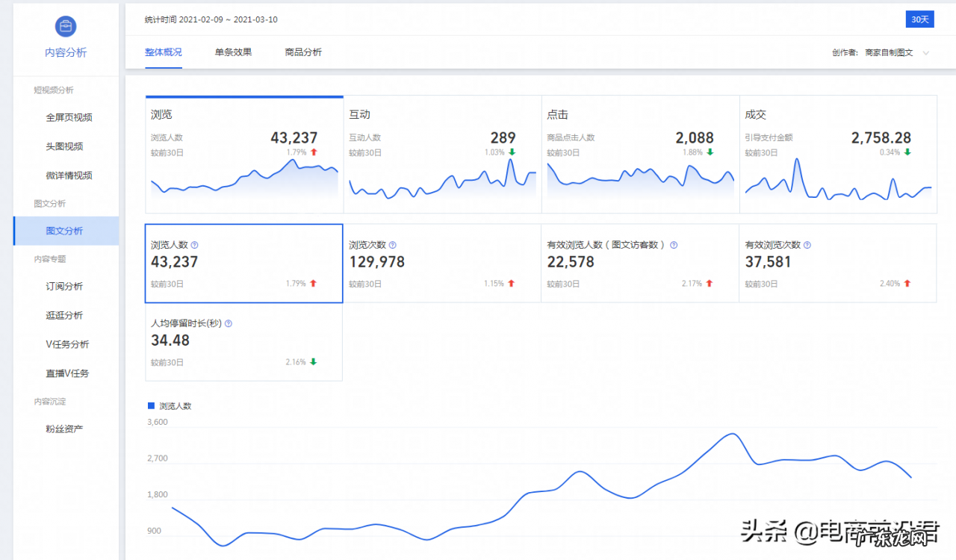Switch to the 单条效果 tab
The image size is (956, 560).
point(233,52)
